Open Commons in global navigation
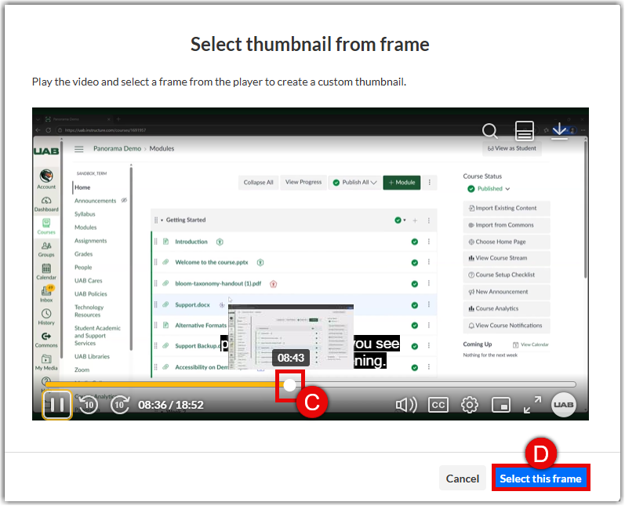 click(x=46, y=340)
